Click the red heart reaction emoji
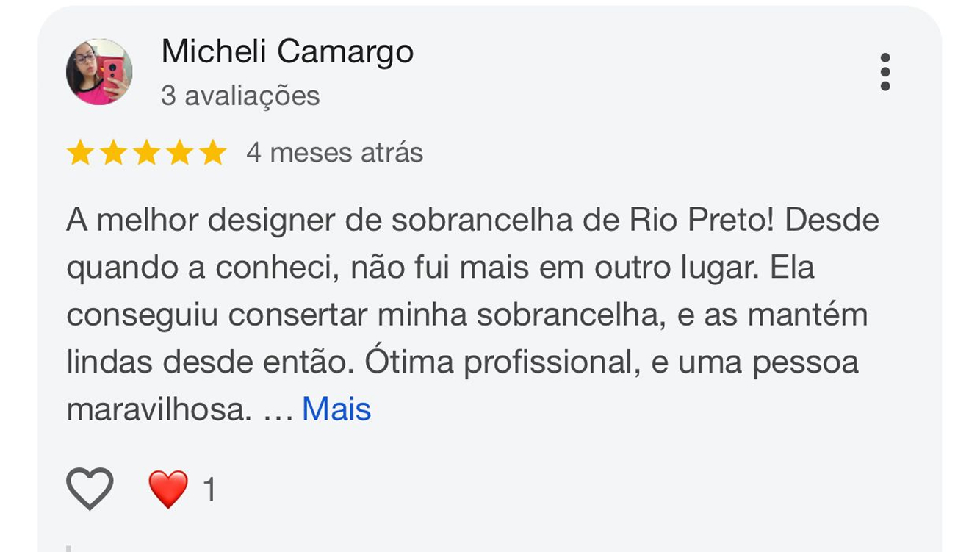This screenshot has width=980, height=552. pos(168,490)
